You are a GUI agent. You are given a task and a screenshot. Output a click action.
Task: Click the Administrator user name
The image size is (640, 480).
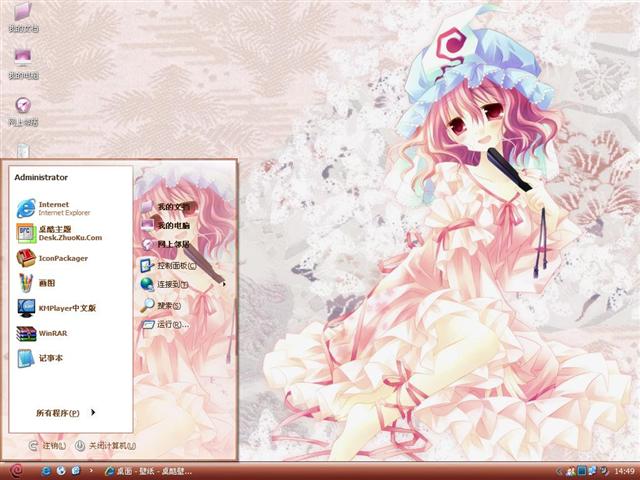tap(41, 177)
